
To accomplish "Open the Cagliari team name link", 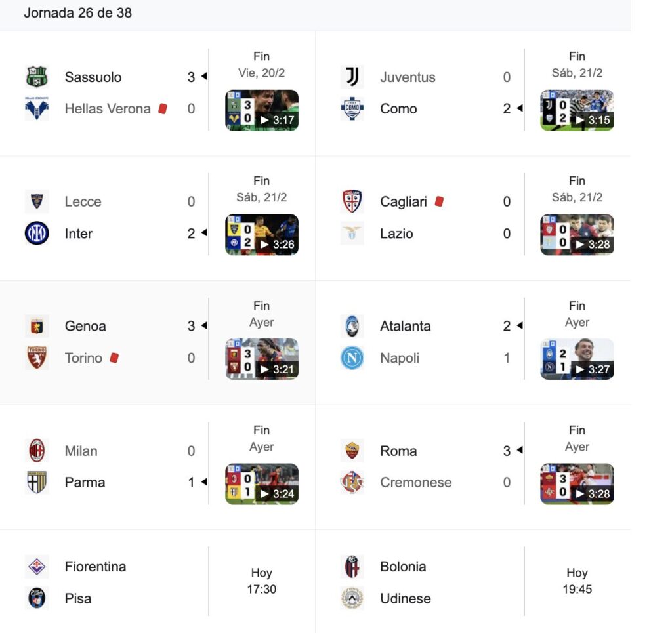I will coord(403,201).
